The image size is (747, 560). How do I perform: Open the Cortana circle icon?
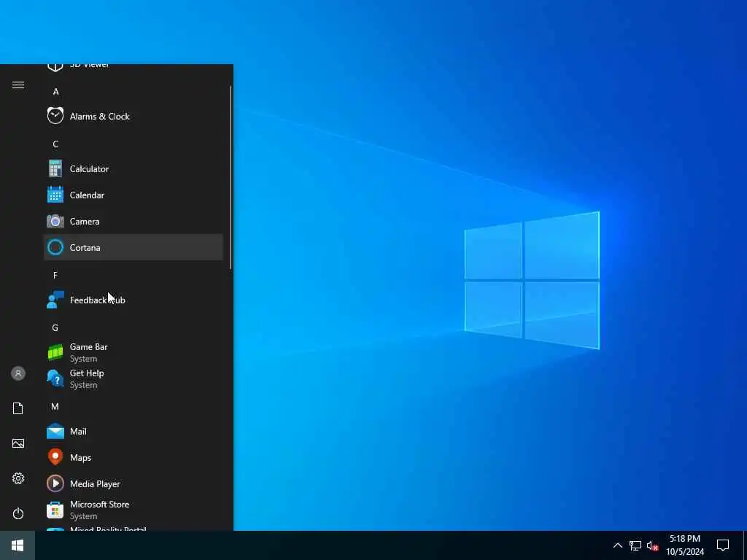55,247
